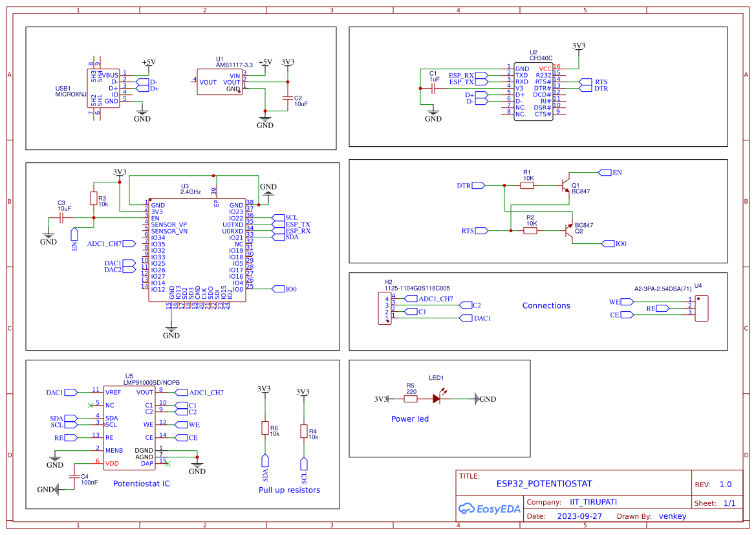Select the red VDD pin label on U5
Viewport: 756px width, 535px height.
pyautogui.click(x=112, y=464)
